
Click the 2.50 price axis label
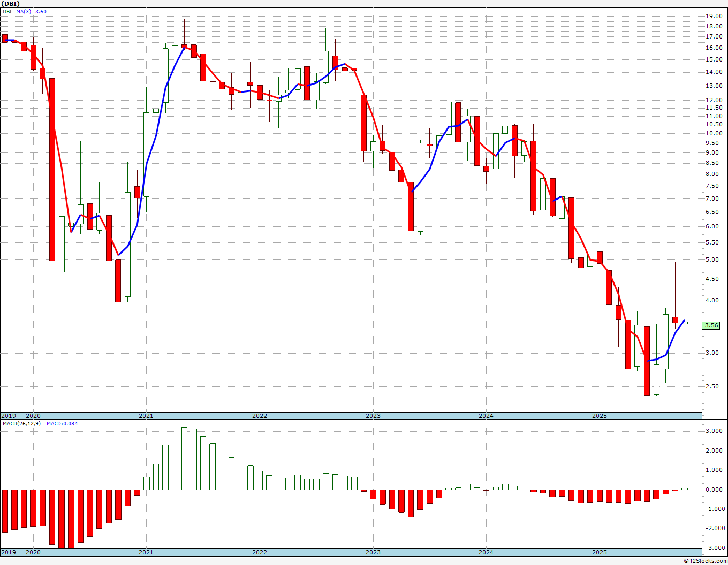712,386
